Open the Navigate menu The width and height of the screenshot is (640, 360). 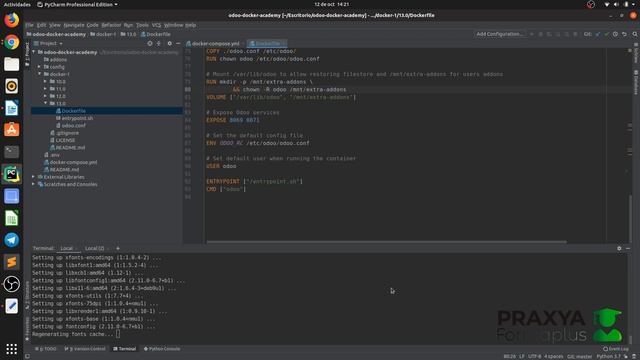tap(74, 25)
